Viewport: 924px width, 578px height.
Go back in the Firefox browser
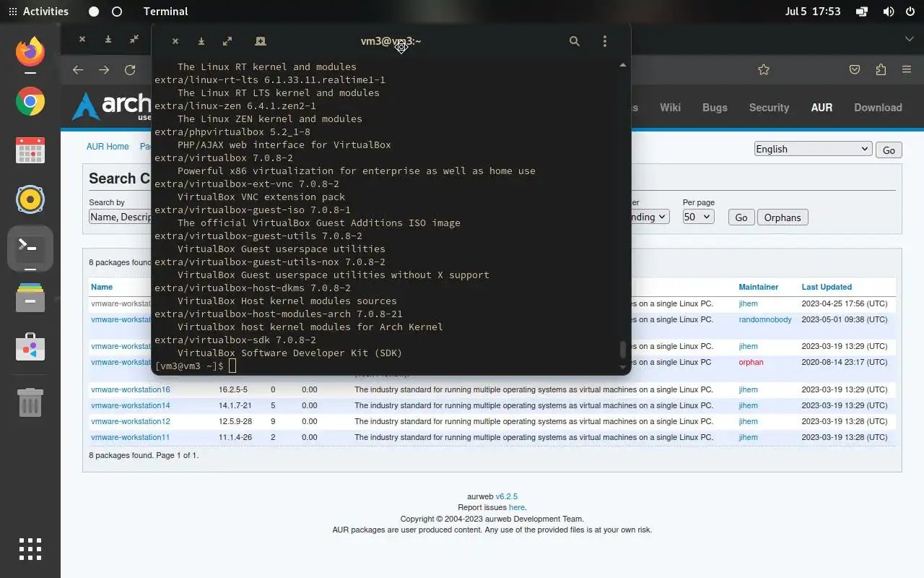78,69
